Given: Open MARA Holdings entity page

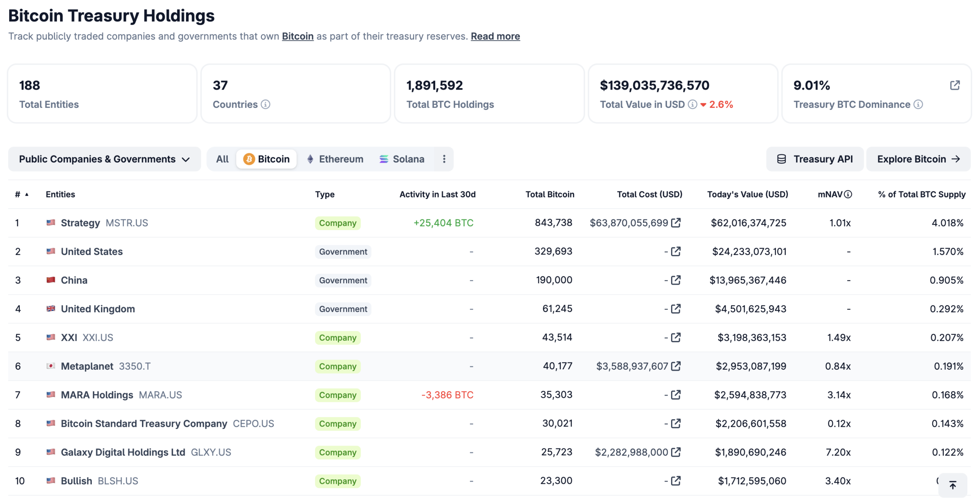Looking at the screenshot, I should pos(121,394).
